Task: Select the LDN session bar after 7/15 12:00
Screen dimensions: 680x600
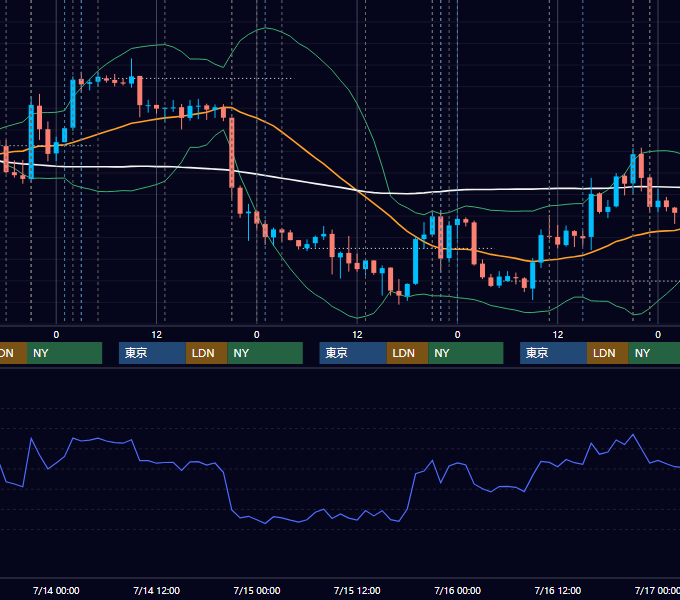Action: (x=407, y=353)
